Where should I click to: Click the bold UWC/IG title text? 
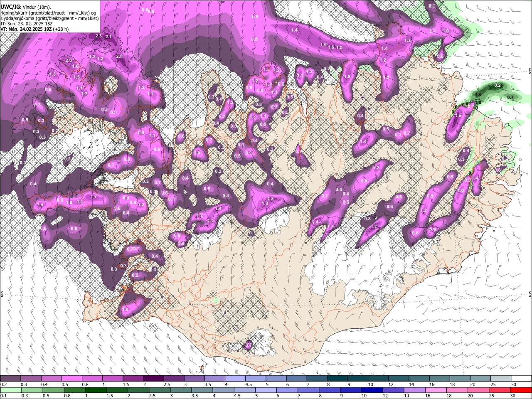10,7
